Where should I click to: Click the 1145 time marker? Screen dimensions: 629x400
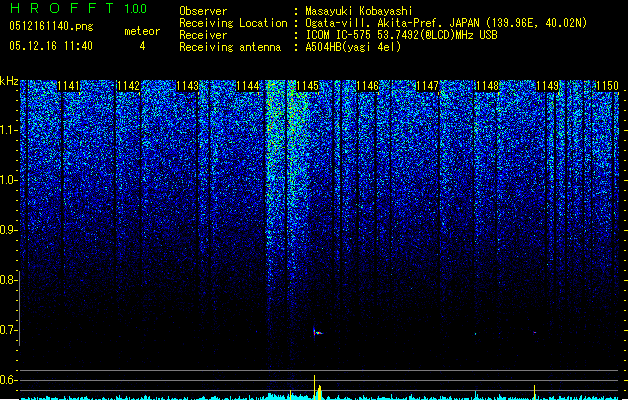[308, 86]
